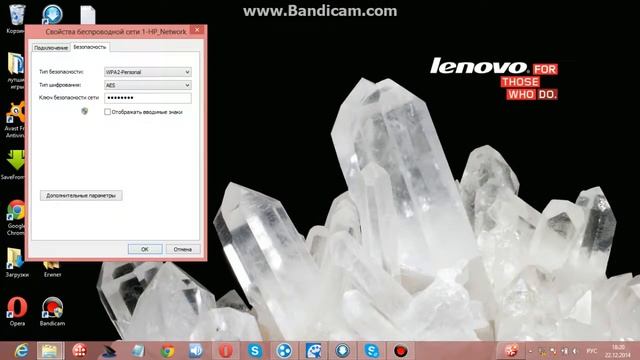Select the Opera desktop shortcut

(x=17, y=311)
